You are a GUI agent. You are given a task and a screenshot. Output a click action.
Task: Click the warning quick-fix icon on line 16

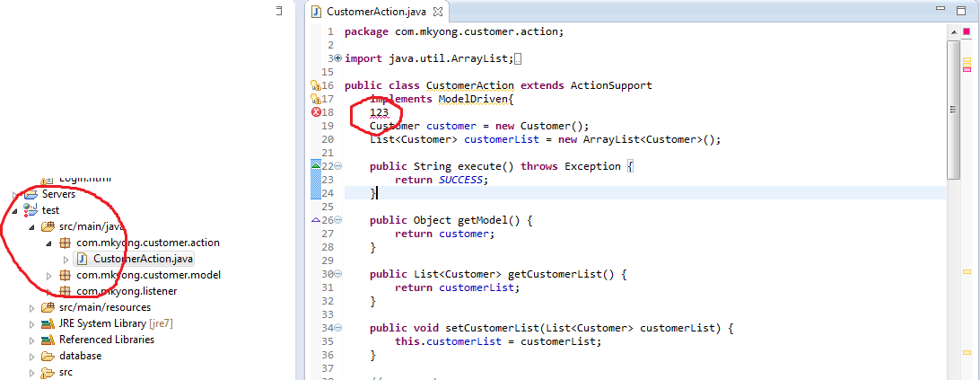click(316, 85)
